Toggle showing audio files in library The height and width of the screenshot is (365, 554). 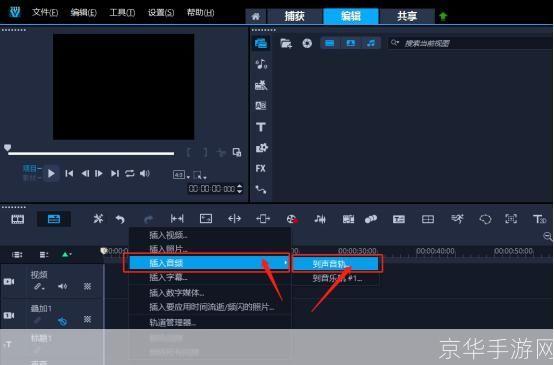pos(371,43)
